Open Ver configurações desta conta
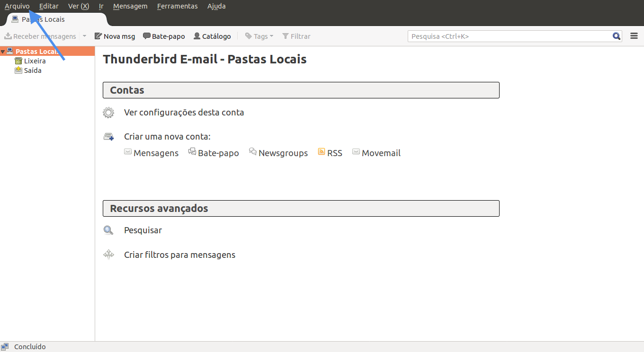644x352 pixels. [x=184, y=113]
